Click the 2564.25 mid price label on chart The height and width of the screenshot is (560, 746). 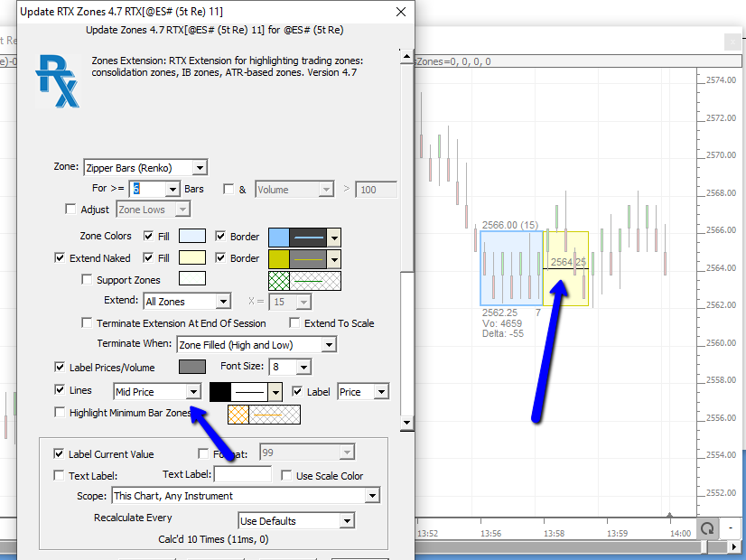[568, 262]
